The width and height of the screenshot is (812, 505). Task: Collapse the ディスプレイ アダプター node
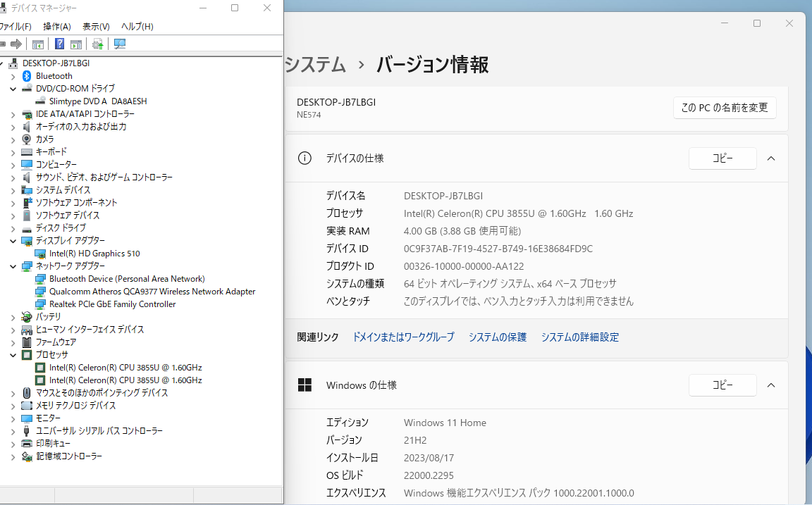tap(13, 241)
